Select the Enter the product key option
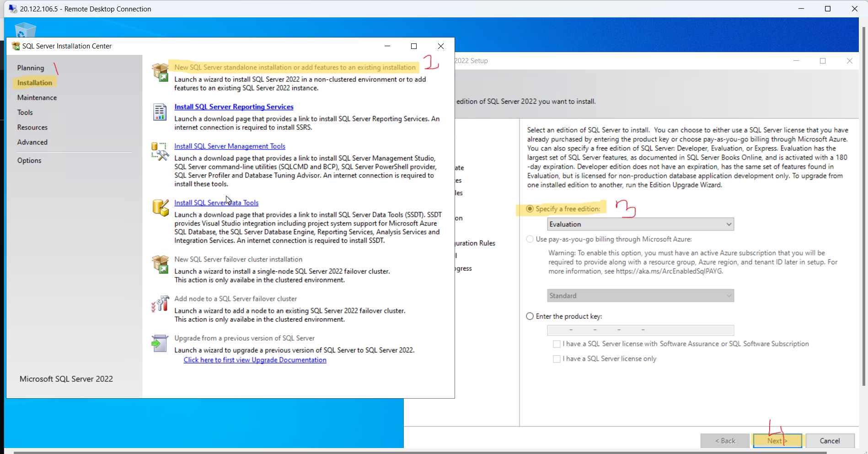 [x=530, y=316]
